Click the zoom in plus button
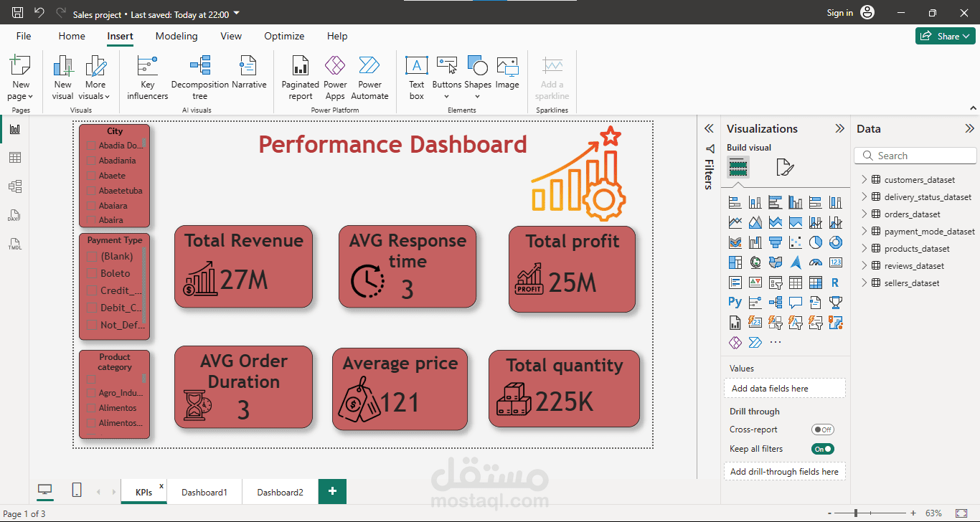Image resolution: width=980 pixels, height=522 pixels. point(913,513)
